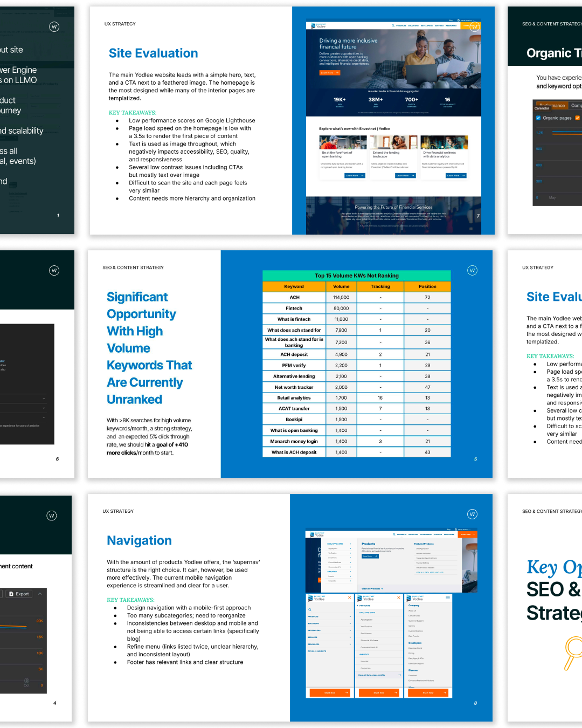Click the 'Top 15 Volume KWs Not Ranking' table title

pyautogui.click(x=357, y=276)
